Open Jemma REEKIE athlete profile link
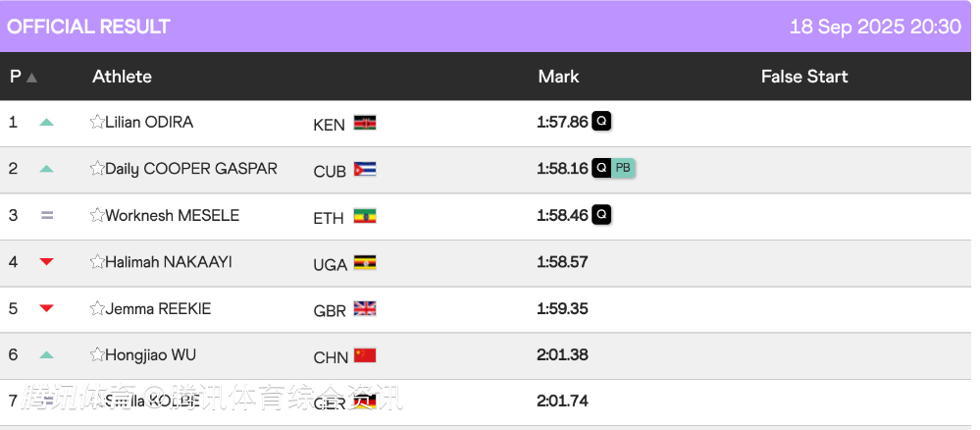The height and width of the screenshot is (430, 980). 158,308
